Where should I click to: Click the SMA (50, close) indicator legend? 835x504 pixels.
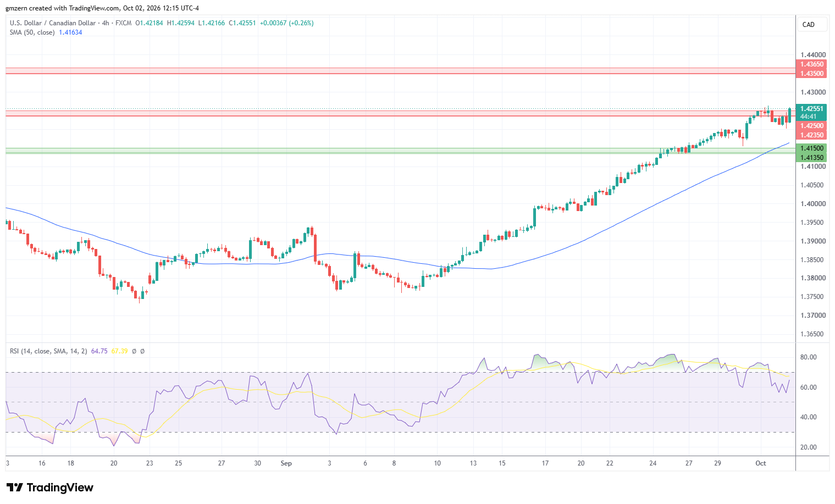(x=32, y=32)
